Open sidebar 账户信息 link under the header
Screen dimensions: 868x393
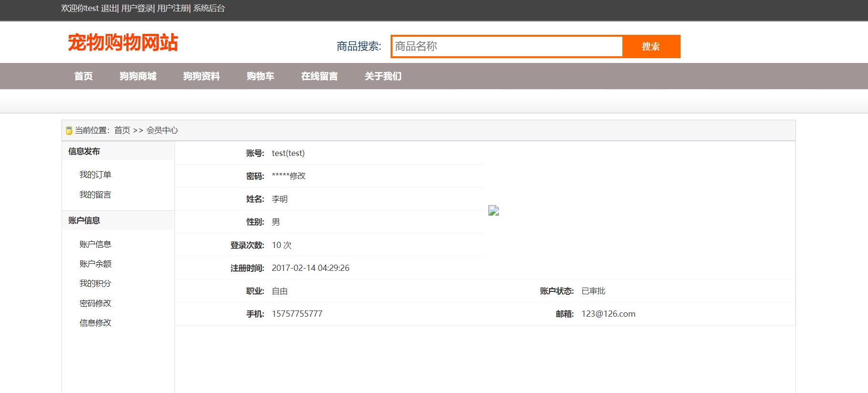point(95,244)
